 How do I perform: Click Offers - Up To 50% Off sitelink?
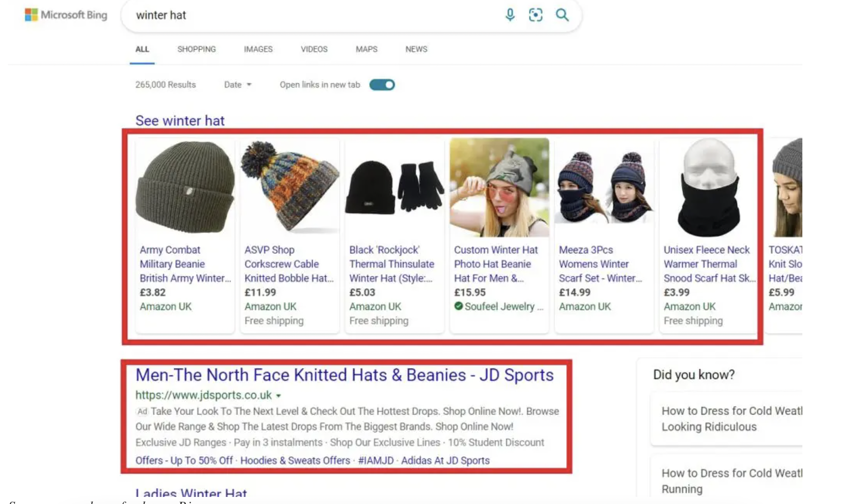click(184, 461)
